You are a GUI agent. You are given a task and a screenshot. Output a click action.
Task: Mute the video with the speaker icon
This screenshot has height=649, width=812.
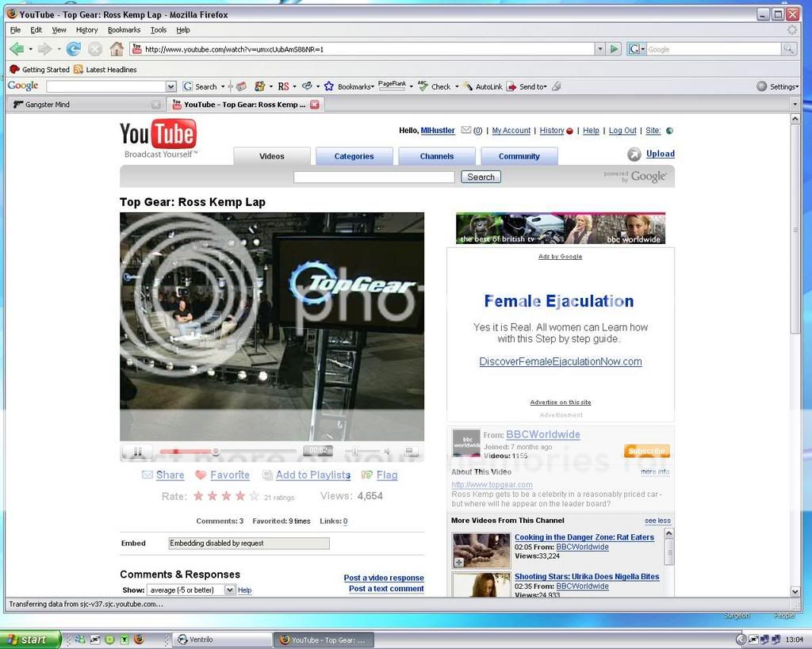pos(387,452)
